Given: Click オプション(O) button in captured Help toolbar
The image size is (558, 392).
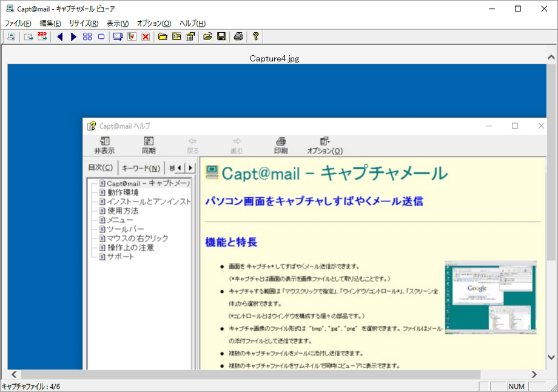Looking at the screenshot, I should (x=324, y=145).
